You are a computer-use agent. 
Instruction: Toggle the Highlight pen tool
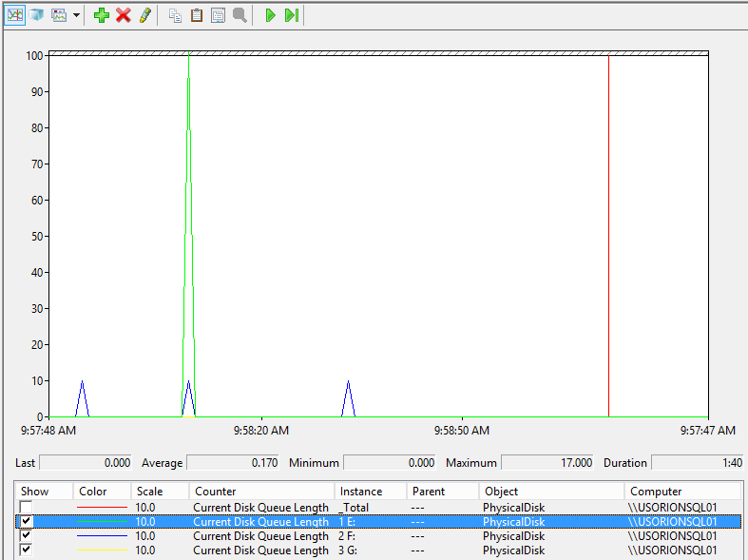tap(145, 15)
